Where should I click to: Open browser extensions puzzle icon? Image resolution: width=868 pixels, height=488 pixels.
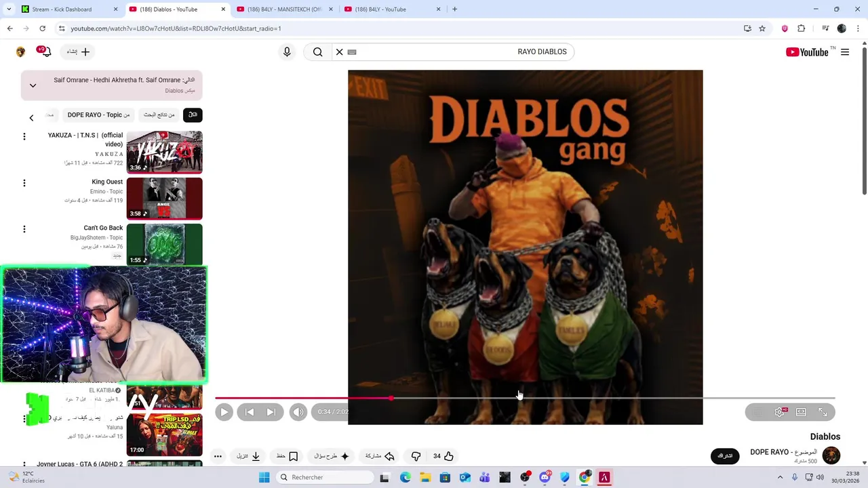point(802,28)
